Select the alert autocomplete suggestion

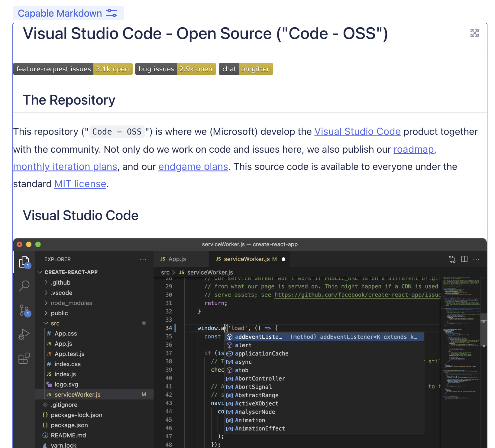point(243,345)
